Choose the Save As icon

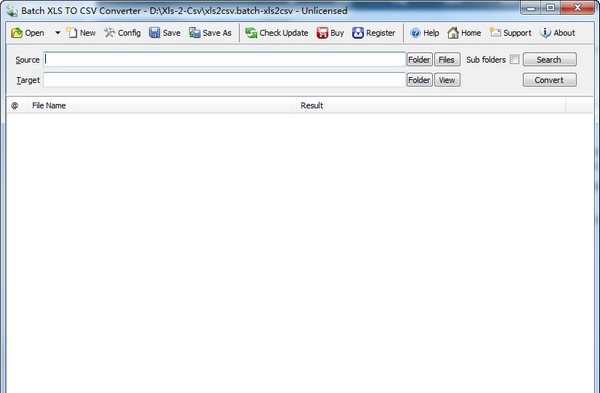click(x=195, y=33)
